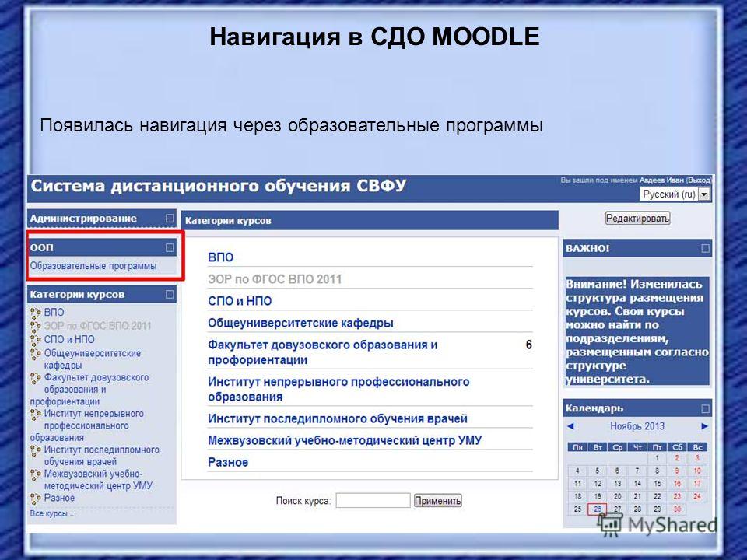Go to previous month in calendar
747x560 pixels.
click(570, 426)
